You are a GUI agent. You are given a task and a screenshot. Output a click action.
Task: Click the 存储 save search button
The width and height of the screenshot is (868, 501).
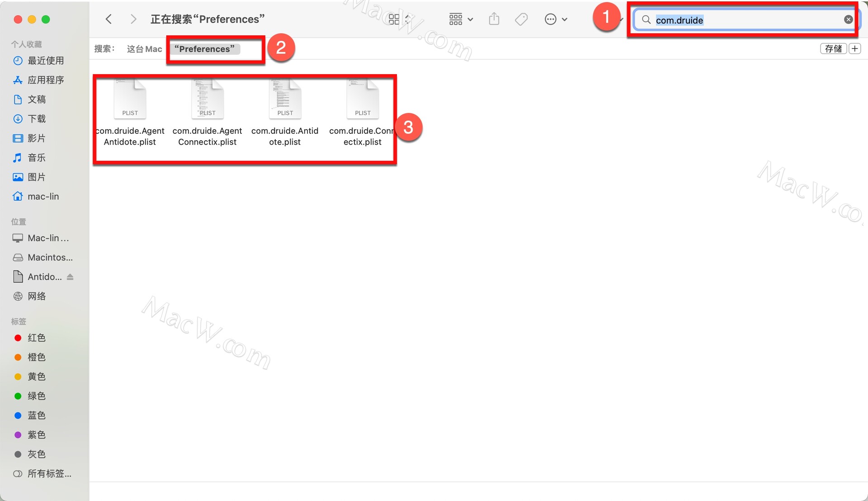pos(833,48)
